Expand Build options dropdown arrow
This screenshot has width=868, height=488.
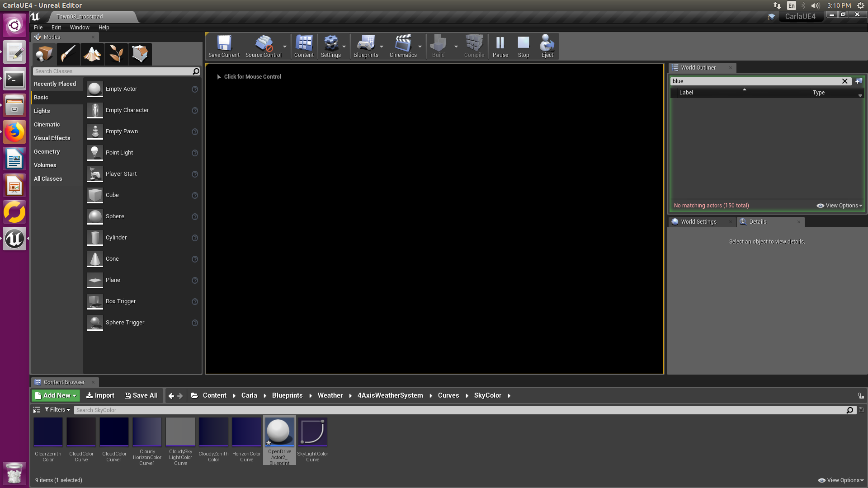(456, 47)
